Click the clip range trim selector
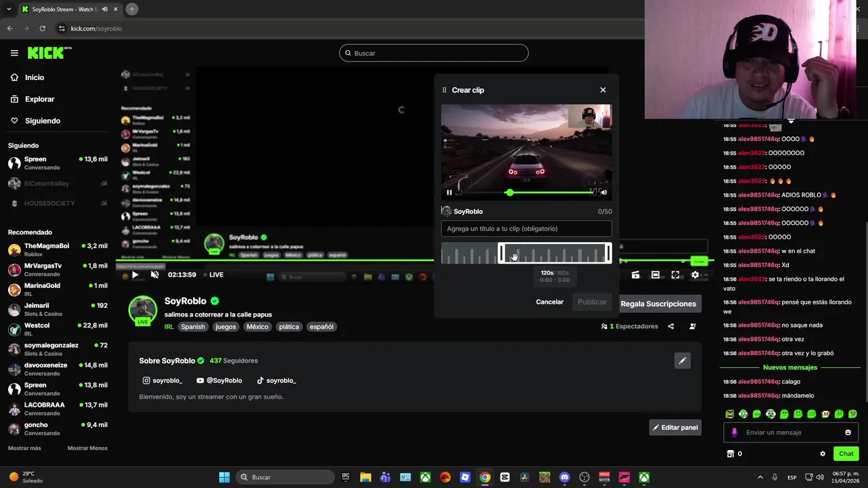The width and height of the screenshot is (868, 488). click(x=555, y=253)
